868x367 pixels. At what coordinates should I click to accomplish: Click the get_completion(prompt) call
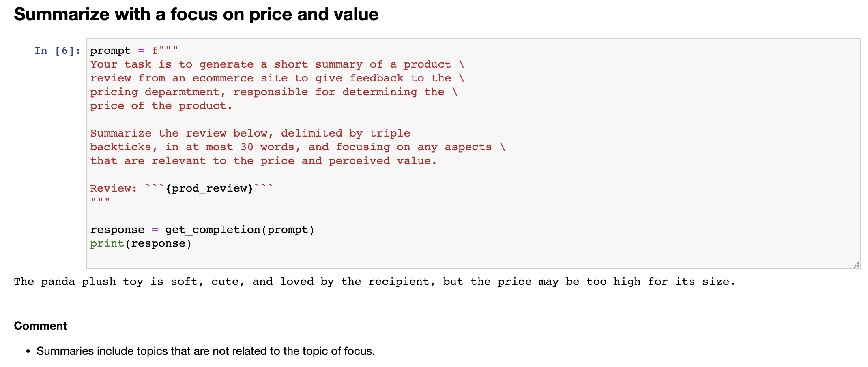click(x=240, y=230)
